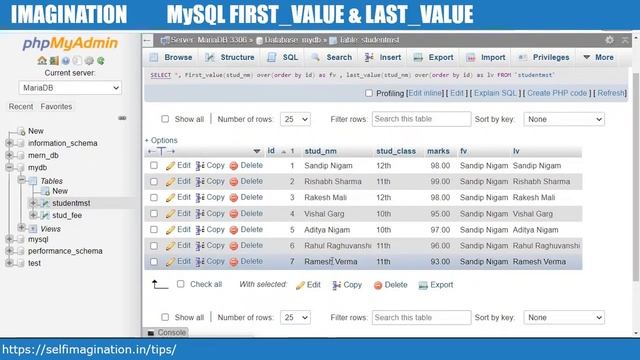Click the Console button at bottom

(167, 333)
